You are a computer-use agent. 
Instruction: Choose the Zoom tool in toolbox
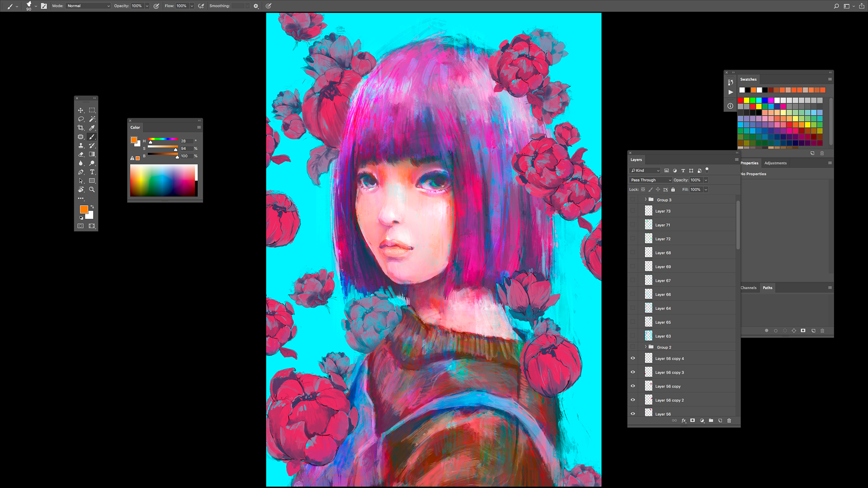92,190
